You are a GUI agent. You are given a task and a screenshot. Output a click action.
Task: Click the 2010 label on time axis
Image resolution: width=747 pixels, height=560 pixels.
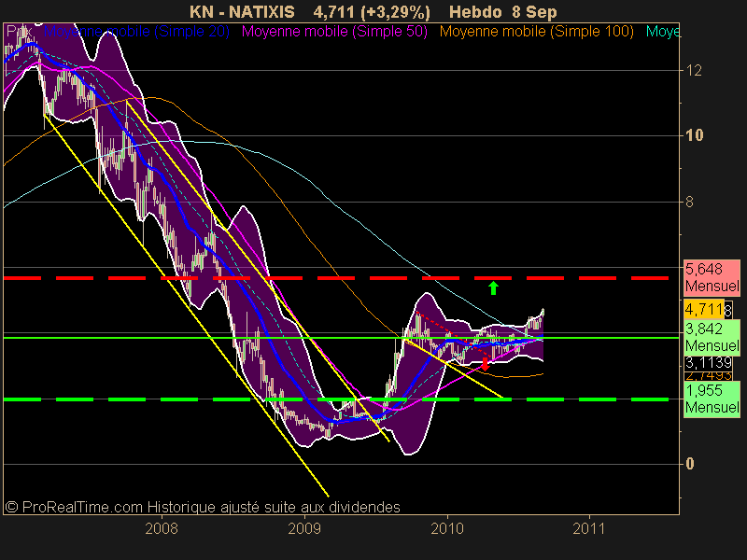447,528
